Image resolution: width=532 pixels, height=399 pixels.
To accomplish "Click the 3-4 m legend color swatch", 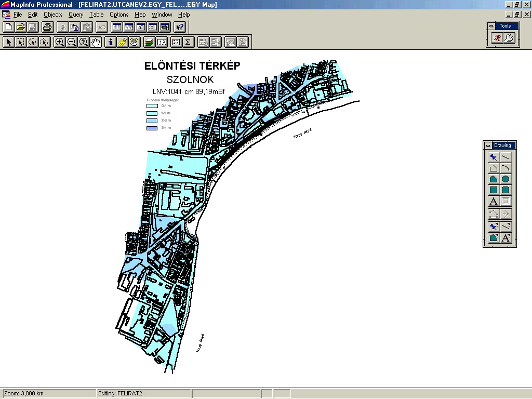I will pos(152,128).
